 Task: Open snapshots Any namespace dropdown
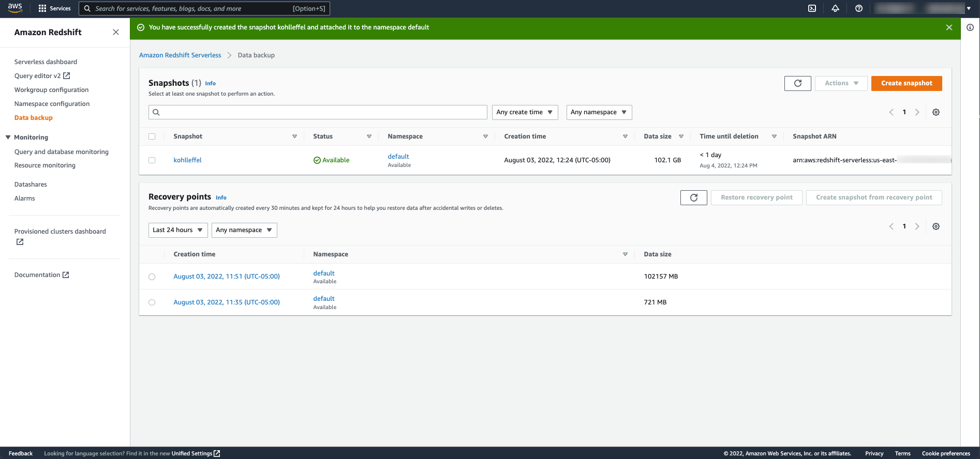[x=599, y=112]
